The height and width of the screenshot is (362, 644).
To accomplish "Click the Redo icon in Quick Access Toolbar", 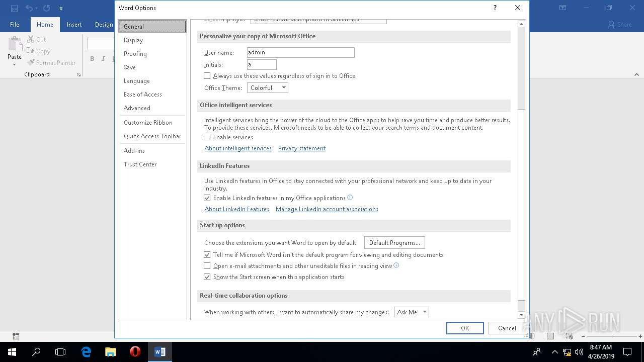I will (46, 8).
